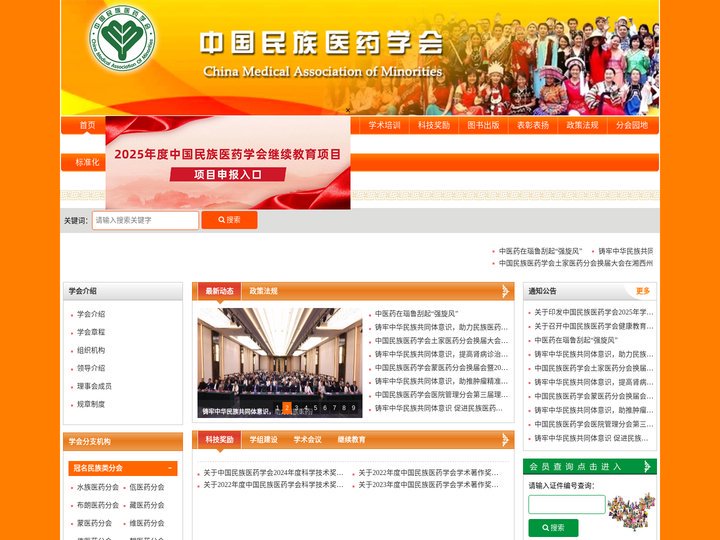The width and height of the screenshot is (720, 540).
Task: Click the 会员查询点击进入 green banner text
Action: (x=575, y=467)
